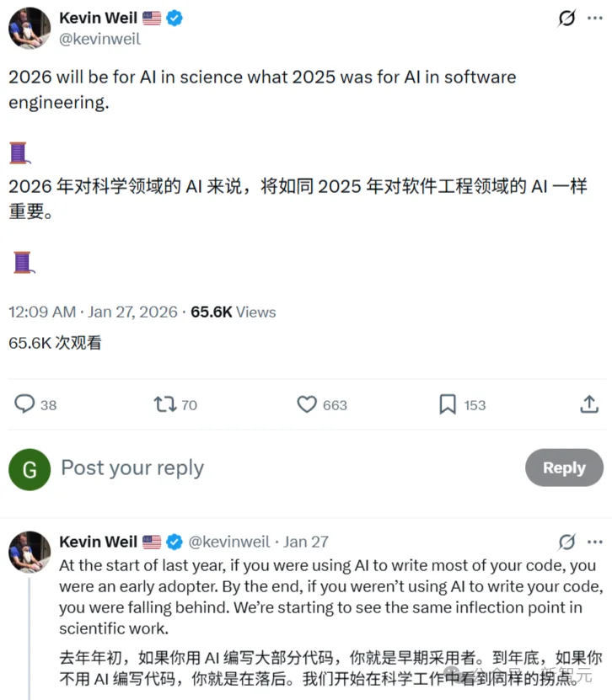Screen dimensions: 612x700
Task: Like the tweet using the heart icon
Action: [x=305, y=404]
